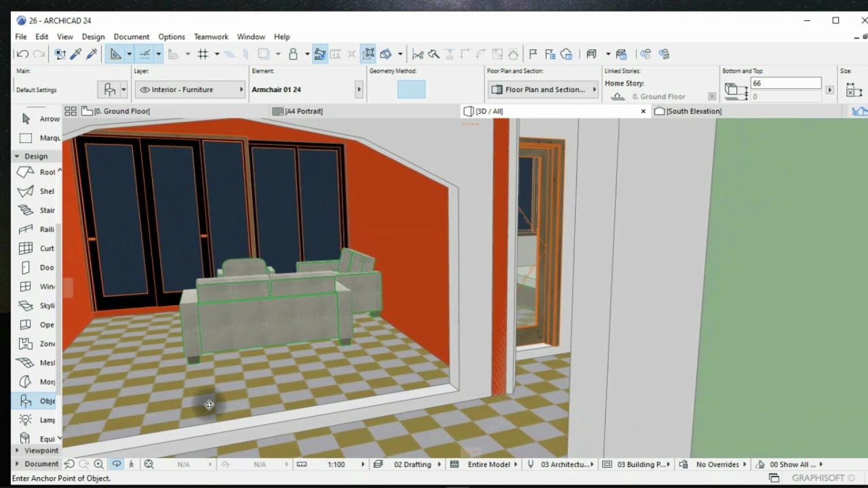
Task: Collapse the Design toolbox section
Action: (17, 157)
